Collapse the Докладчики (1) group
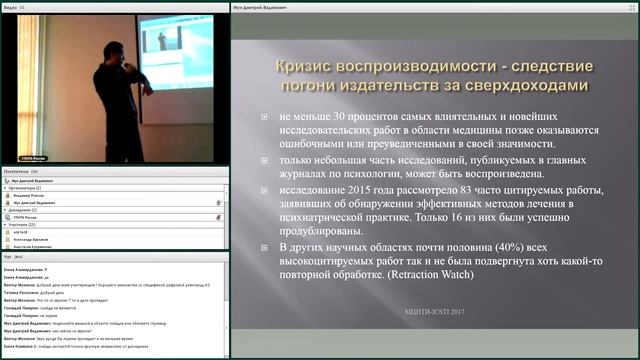 (5, 210)
